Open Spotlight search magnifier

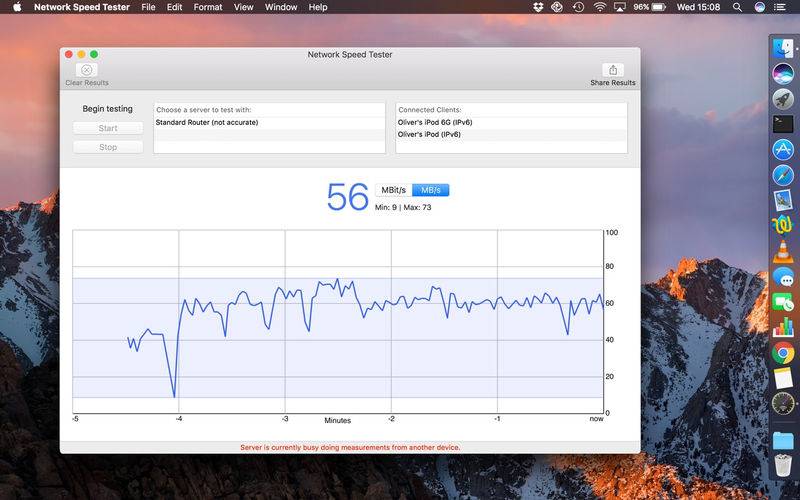tap(737, 7)
